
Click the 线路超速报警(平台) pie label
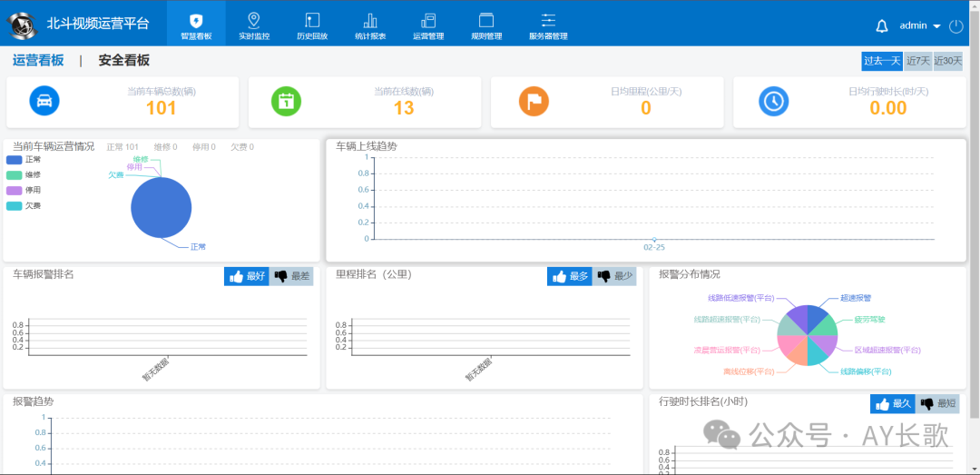coord(727,319)
